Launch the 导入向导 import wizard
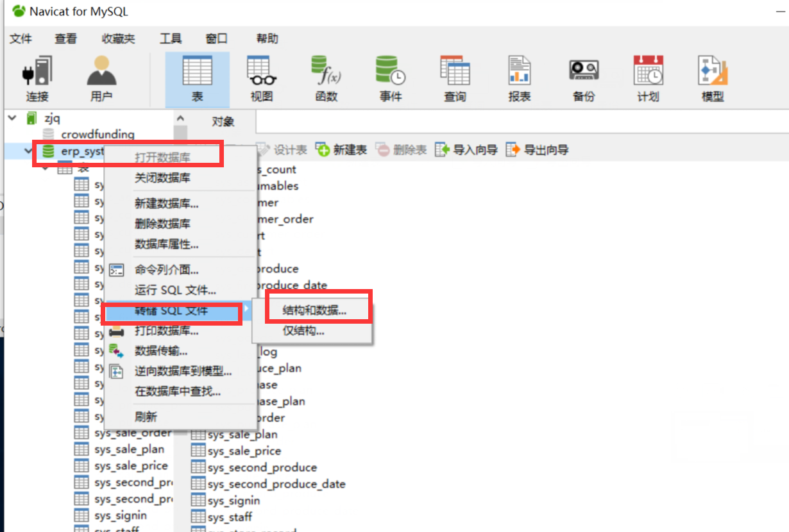789x532 pixels. (x=466, y=150)
